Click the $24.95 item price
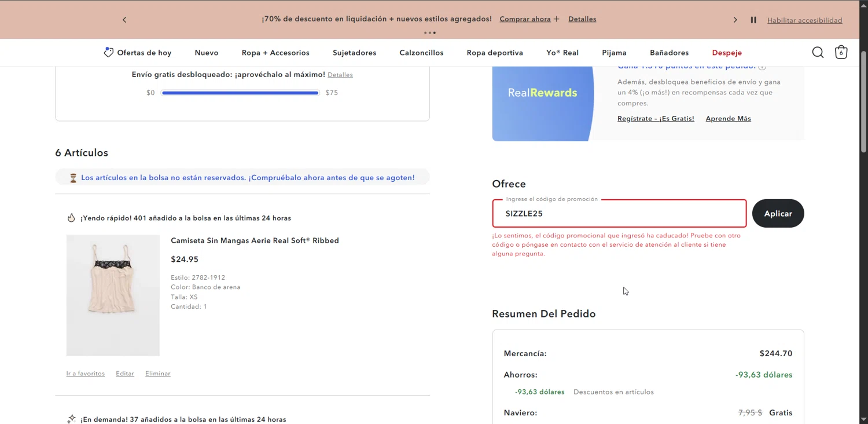 [185, 259]
